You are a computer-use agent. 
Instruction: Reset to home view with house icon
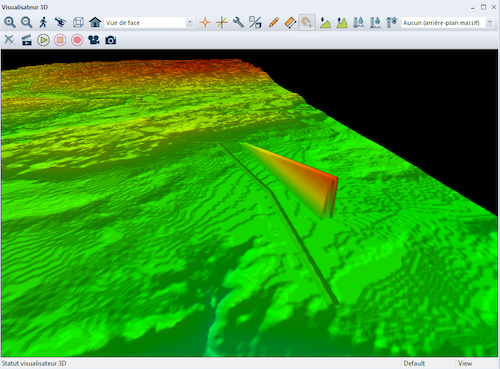95,23
